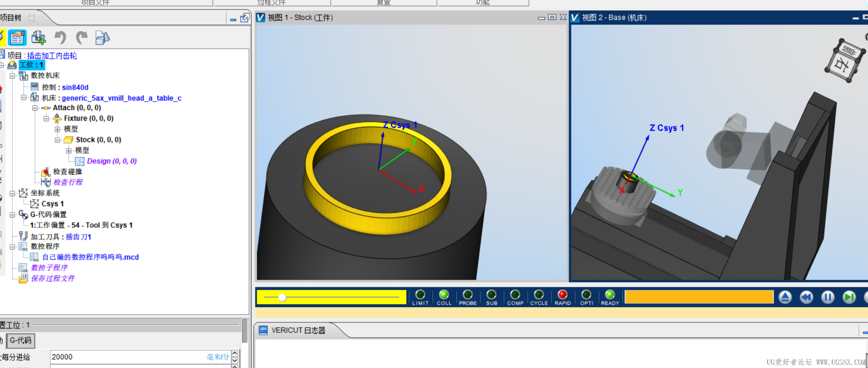Collapse the Fixture node
Image resolution: width=868 pixels, height=368 pixels.
(x=46, y=118)
